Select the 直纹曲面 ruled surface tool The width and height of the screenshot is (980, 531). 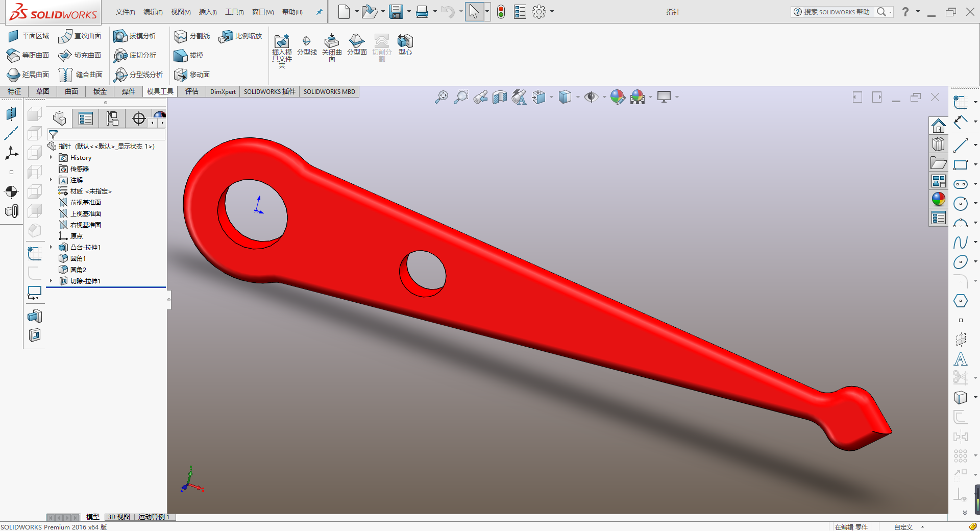click(x=80, y=36)
